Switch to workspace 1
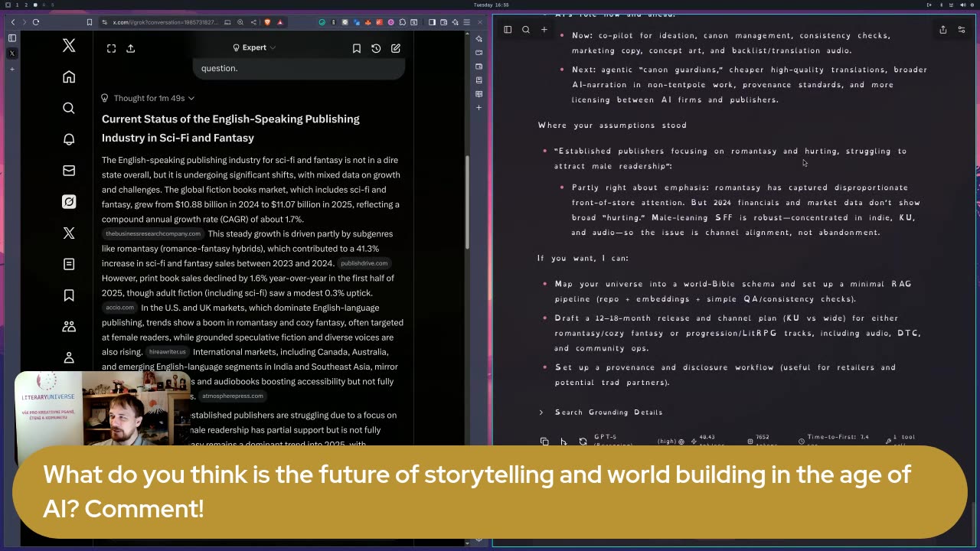980x551 pixels. (17, 5)
